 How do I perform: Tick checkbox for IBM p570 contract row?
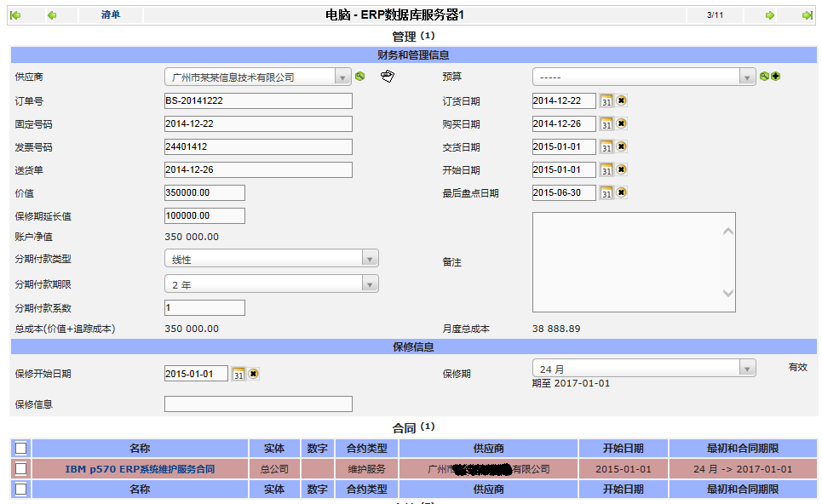(x=21, y=469)
